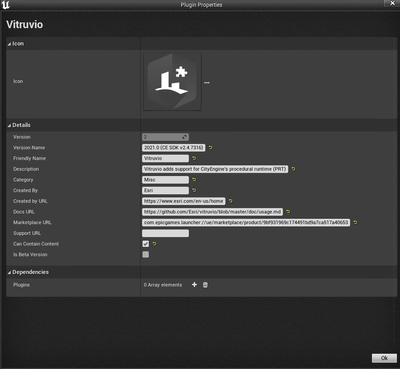Toggle Can Contain Content checkbox

pyautogui.click(x=146, y=244)
